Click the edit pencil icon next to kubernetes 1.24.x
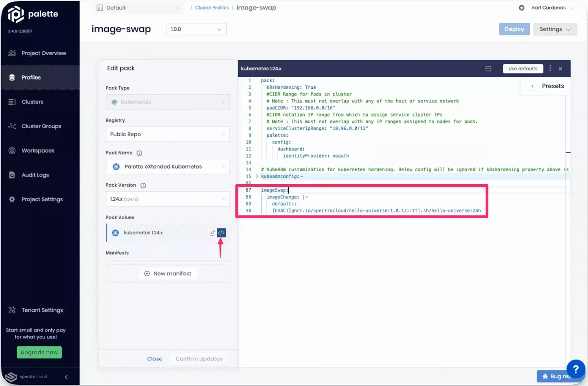 click(x=212, y=233)
